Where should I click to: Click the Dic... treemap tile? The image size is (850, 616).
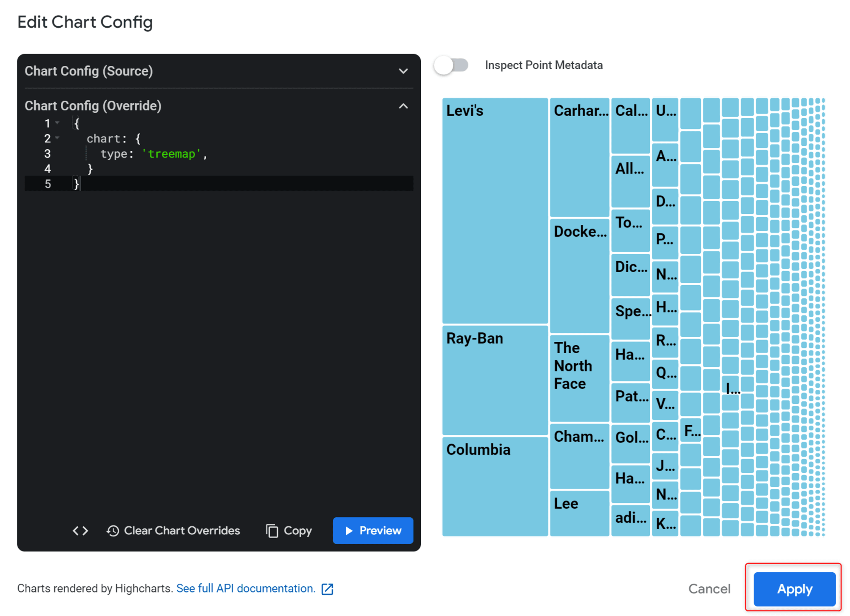point(631,275)
